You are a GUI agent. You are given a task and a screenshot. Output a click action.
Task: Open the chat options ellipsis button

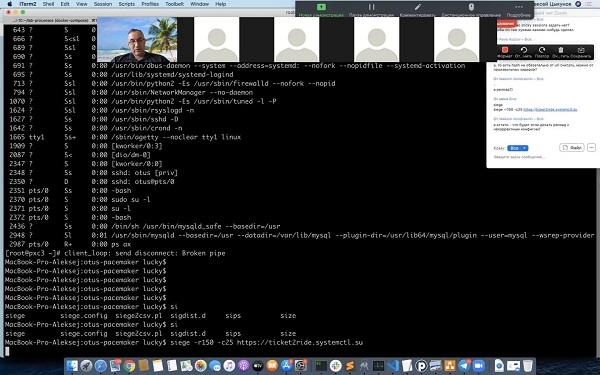point(591,148)
